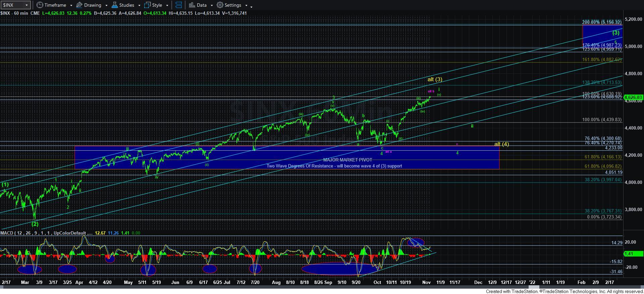Open the Data menu label
This screenshot has height=294, width=644.
202,5
